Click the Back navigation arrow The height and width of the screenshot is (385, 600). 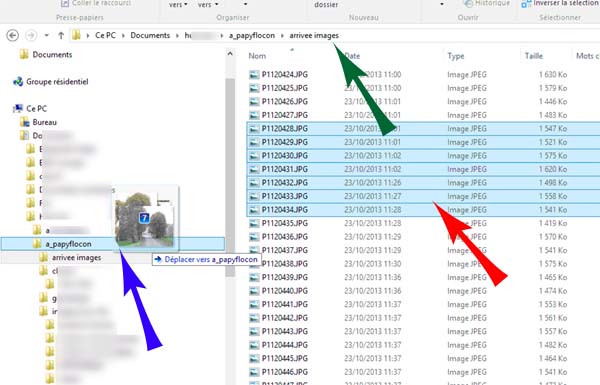click(x=13, y=36)
